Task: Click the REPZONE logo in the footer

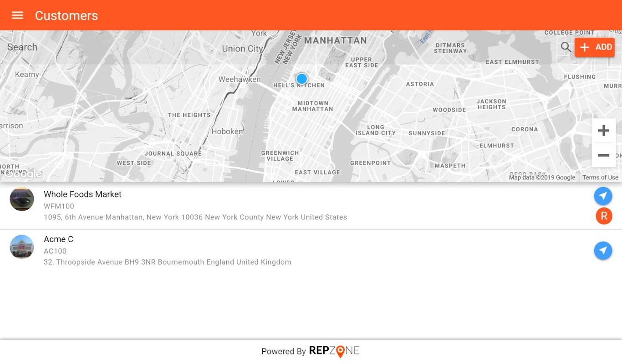Action: point(334,351)
